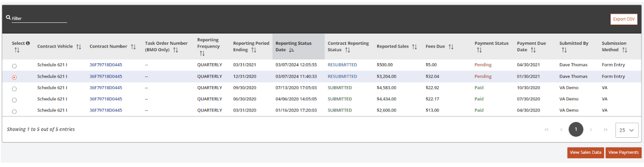The image size is (644, 167).
Task: Open the 25 rows-per-page dropdown
Action: tap(627, 130)
